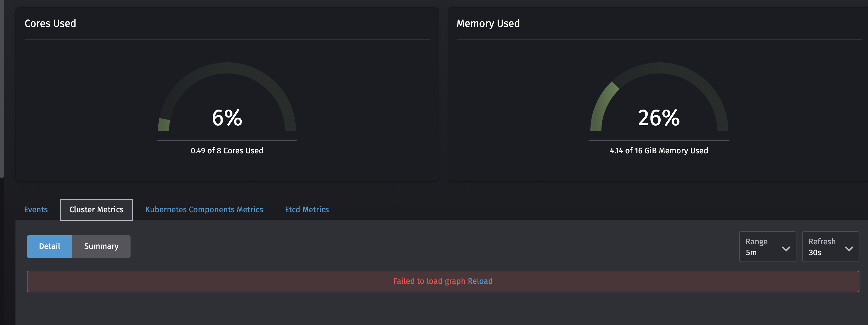The image size is (868, 325).
Task: Open the Kubernetes Components Metrics tab
Action: [x=204, y=209]
